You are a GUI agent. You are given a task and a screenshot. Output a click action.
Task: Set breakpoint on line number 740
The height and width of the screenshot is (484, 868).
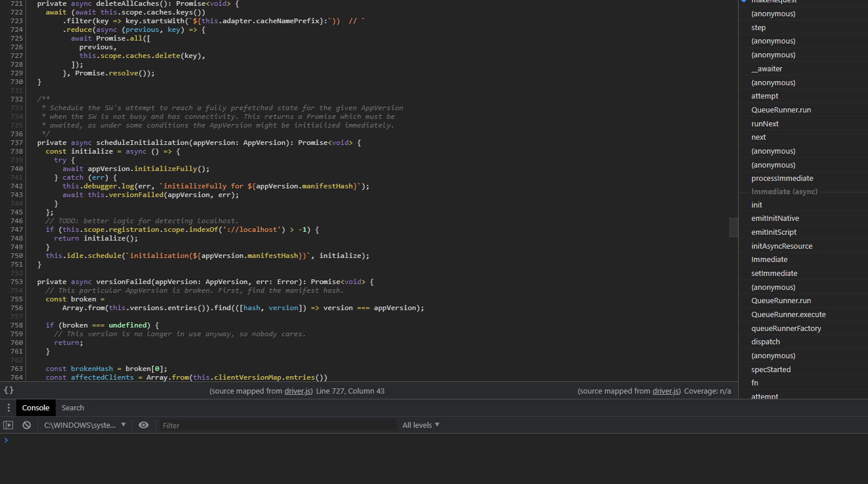click(16, 169)
